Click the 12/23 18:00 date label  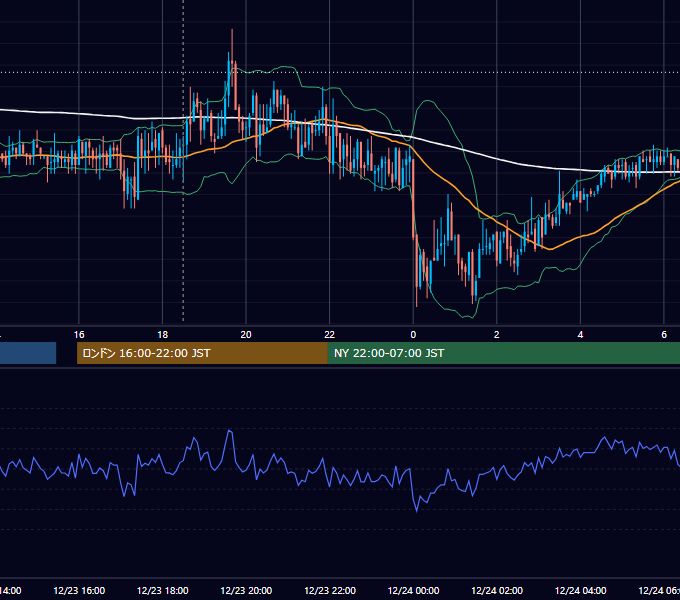click(163, 591)
